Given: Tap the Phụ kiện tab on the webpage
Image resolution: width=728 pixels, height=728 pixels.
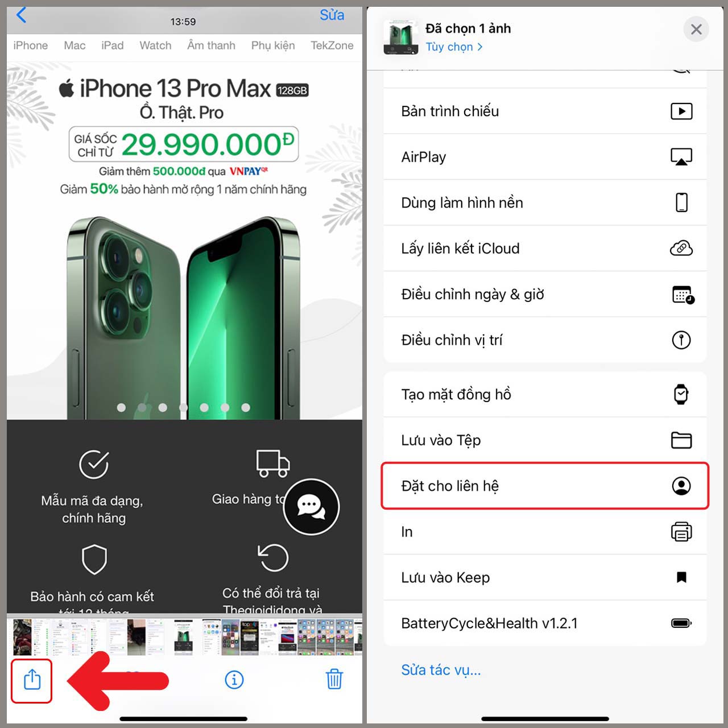Looking at the screenshot, I should tap(273, 45).
